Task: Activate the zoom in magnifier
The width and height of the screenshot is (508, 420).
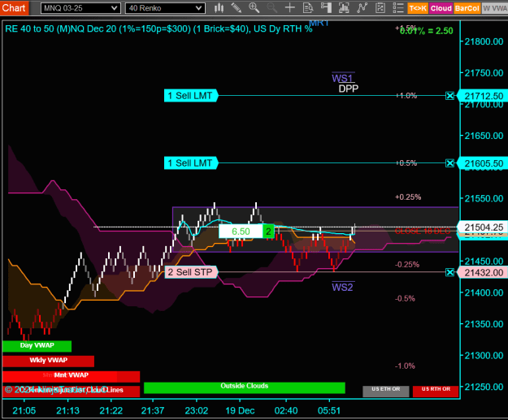Action: [254, 8]
